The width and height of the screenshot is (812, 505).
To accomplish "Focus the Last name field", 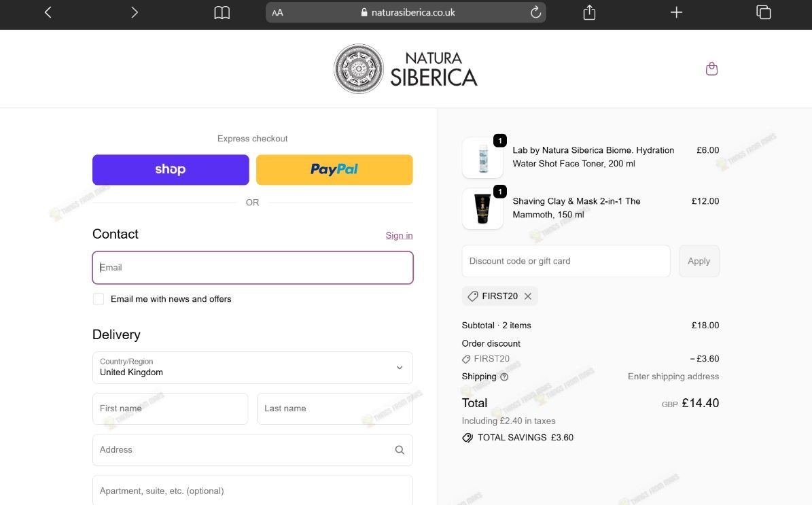I will pyautogui.click(x=334, y=408).
